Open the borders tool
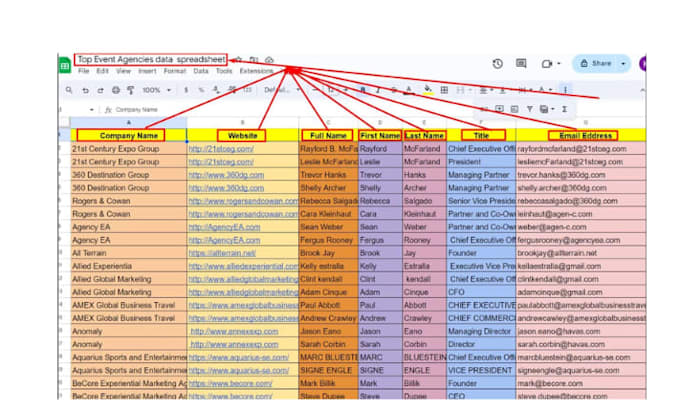Screen dimensions: 680x411 (x=444, y=90)
